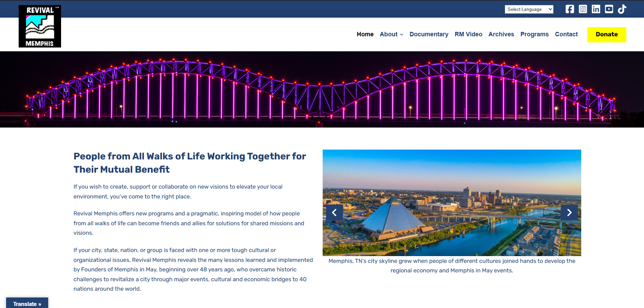The width and height of the screenshot is (644, 308).
Task: Click the Revival Memphis logo
Action: (40, 26)
